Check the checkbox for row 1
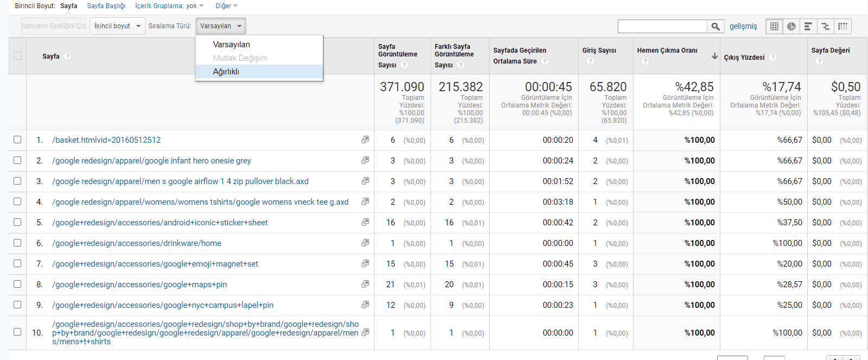The width and height of the screenshot is (868, 360). [17, 140]
